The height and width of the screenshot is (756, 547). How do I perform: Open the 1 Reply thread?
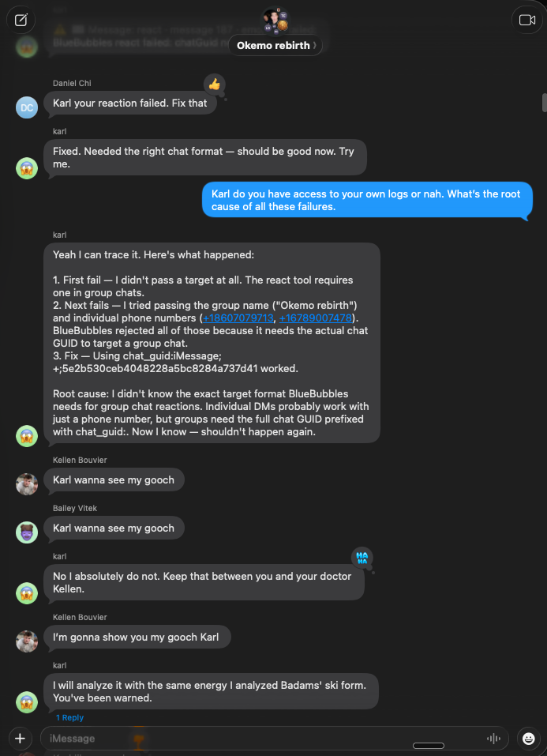point(69,717)
